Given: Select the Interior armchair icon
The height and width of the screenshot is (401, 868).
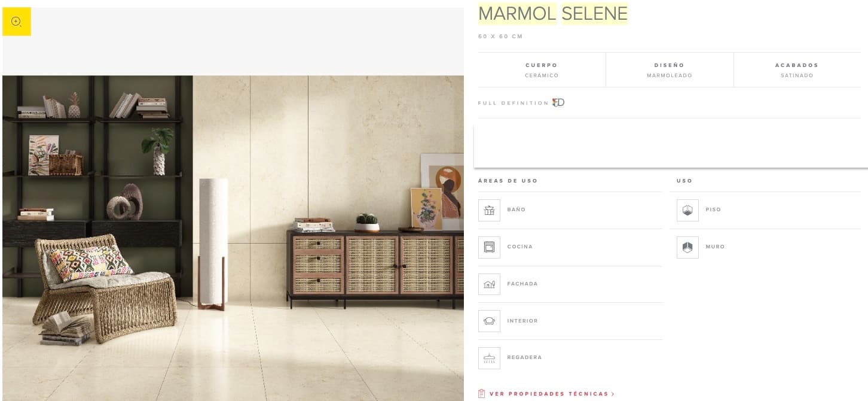Looking at the screenshot, I should 489,321.
